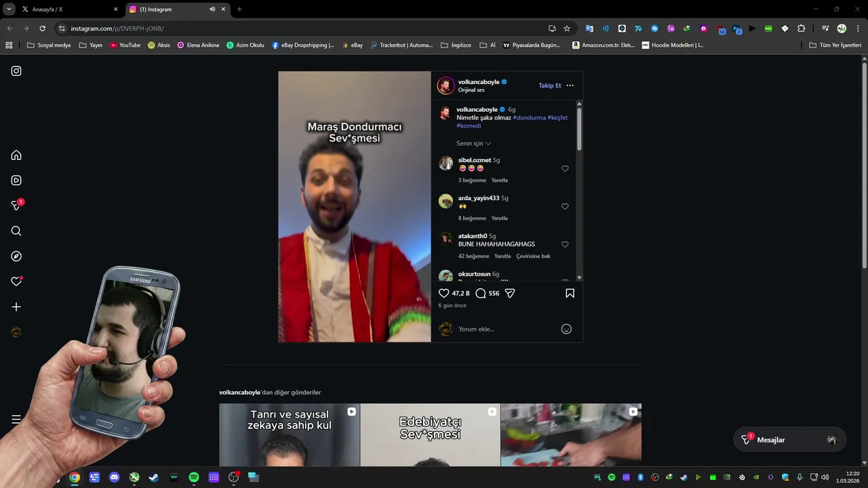Open Notifications heart icon in sidebar
Viewport: 868px width, 488px height.
pyautogui.click(x=16, y=281)
